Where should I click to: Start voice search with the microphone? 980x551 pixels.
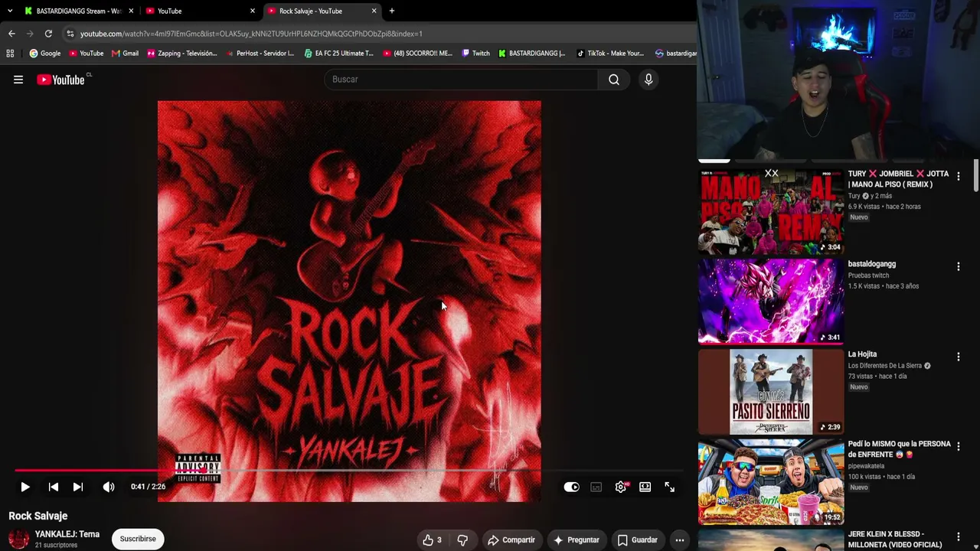[648, 80]
